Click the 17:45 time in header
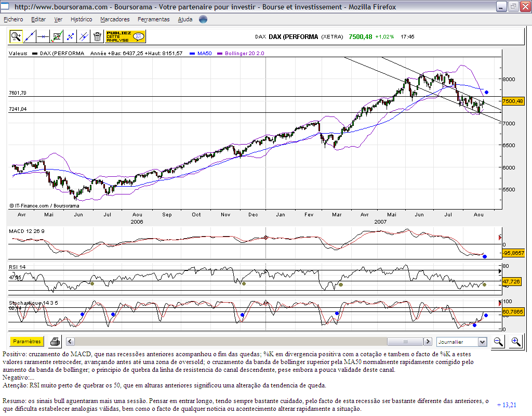The width and height of the screenshot is (532, 416). [407, 37]
